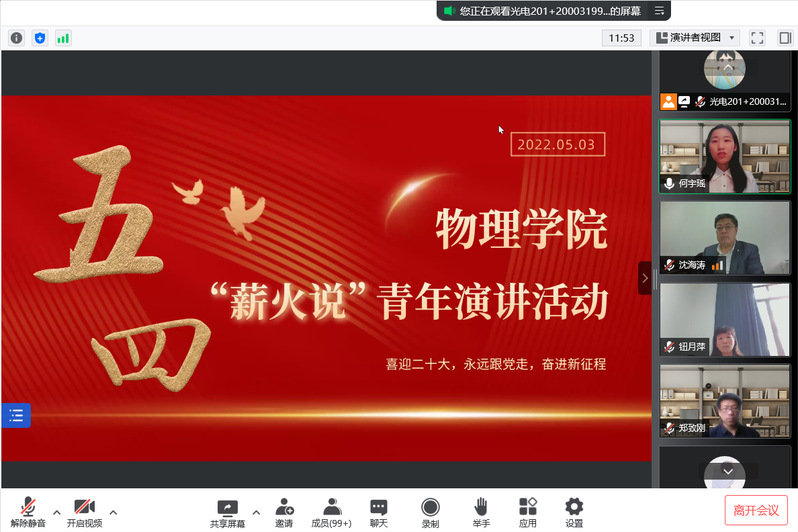The height and width of the screenshot is (532, 798).
Task: Start recording with 录制 icon
Action: pyautogui.click(x=430, y=512)
